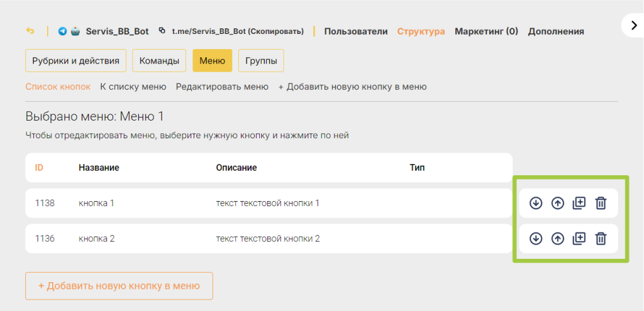
Task: Click the copy link icon before t.me/Servis_BB_Bot
Action: [162, 31]
